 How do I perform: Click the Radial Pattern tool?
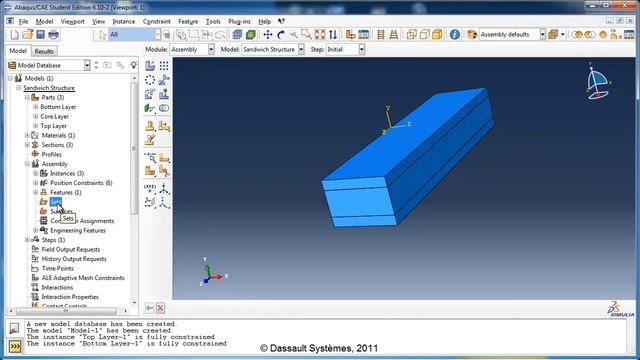pyautogui.click(x=150, y=80)
